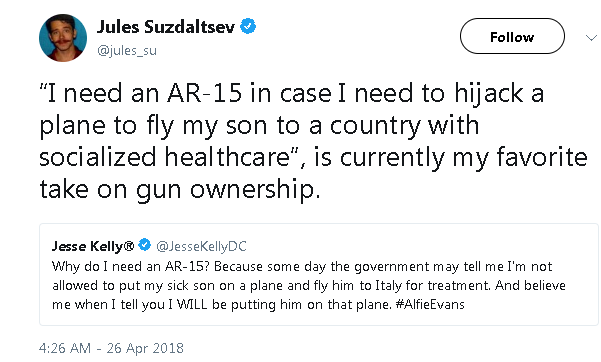Click the quoted text line starting 'Why do I need'
This screenshot has width=601, height=362.
[x=302, y=267]
